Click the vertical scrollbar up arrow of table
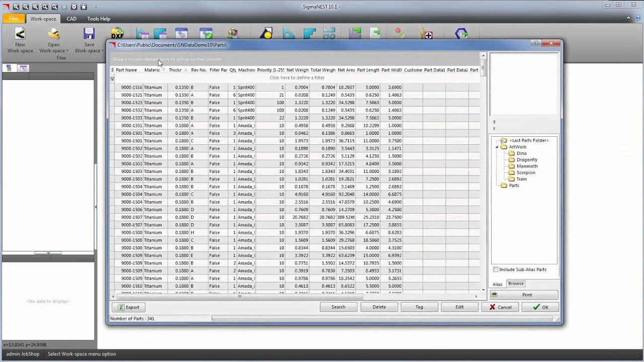This screenshot has height=362, width=644. 483,55
